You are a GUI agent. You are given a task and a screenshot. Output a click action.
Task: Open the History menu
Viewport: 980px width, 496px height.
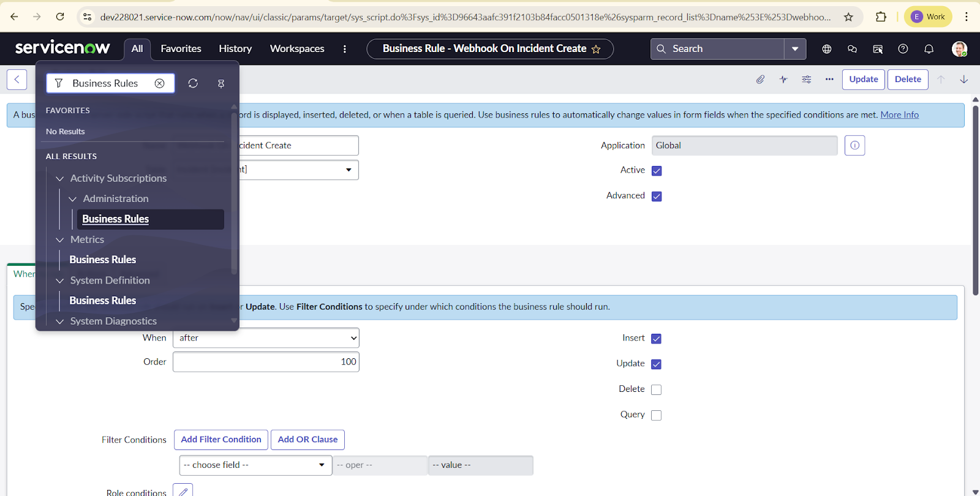pos(235,48)
